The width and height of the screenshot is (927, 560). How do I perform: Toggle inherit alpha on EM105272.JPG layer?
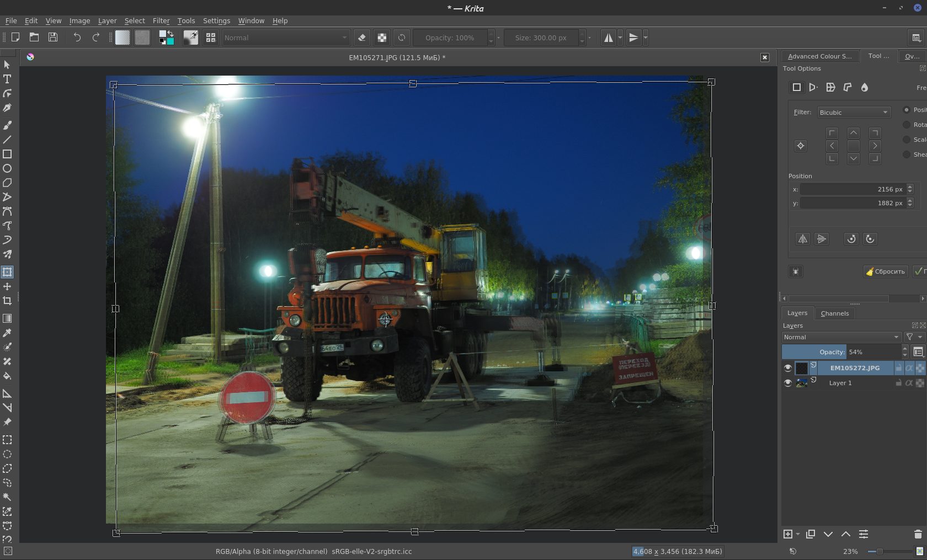[x=909, y=368]
